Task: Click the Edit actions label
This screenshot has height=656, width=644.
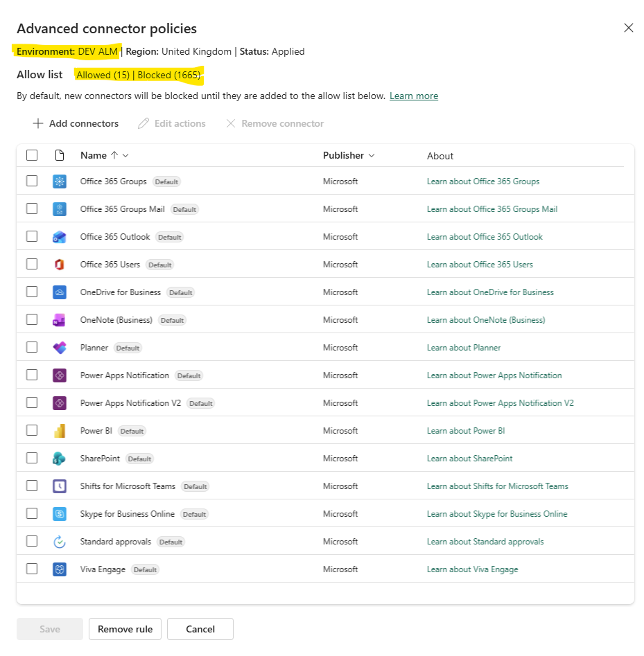Action: 180,123
